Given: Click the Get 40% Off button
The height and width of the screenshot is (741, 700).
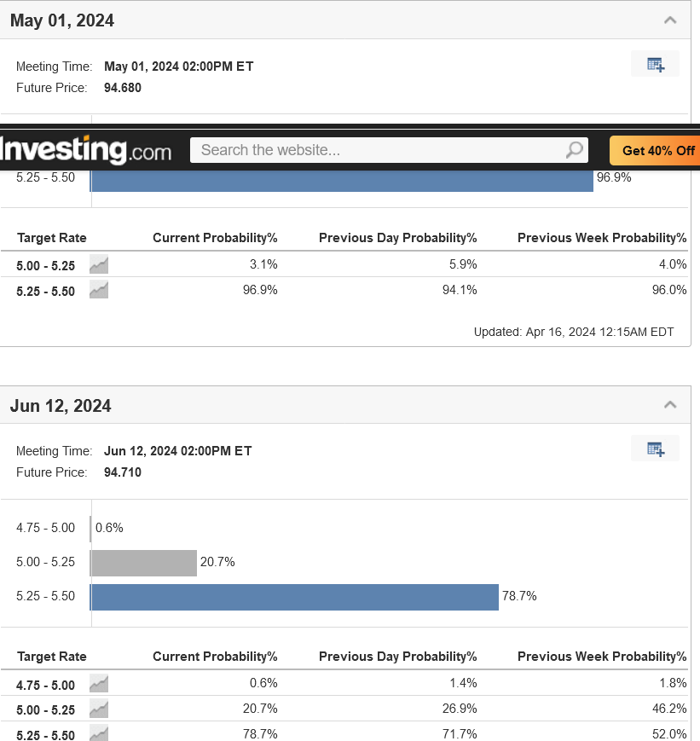Looking at the screenshot, I should click(x=655, y=150).
